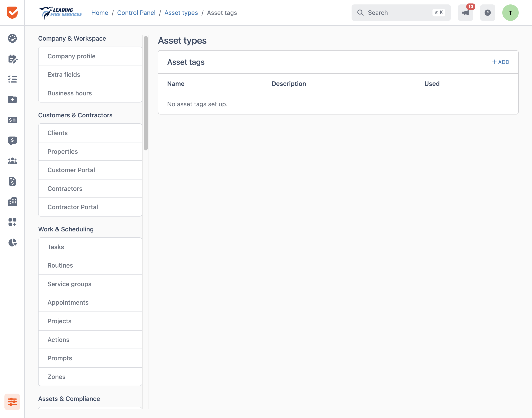The width and height of the screenshot is (532, 418).
Task: Open Business hours settings
Action: click(x=90, y=93)
